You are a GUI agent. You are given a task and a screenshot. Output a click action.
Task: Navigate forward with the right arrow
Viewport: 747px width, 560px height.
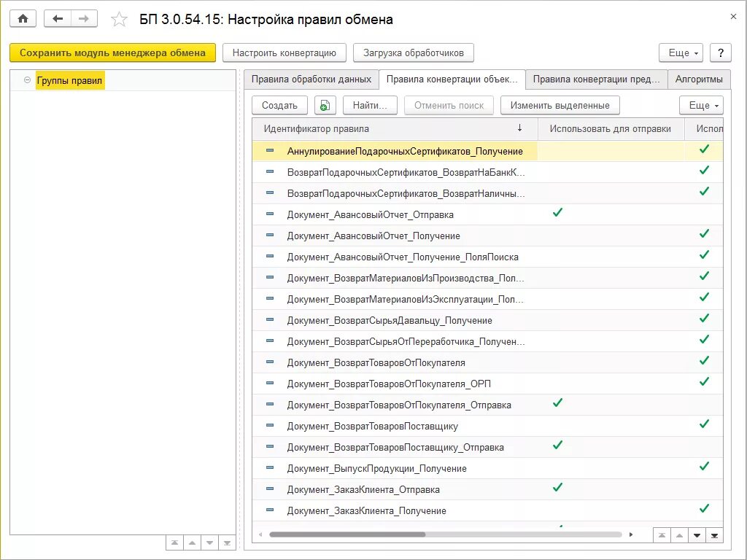tap(84, 19)
